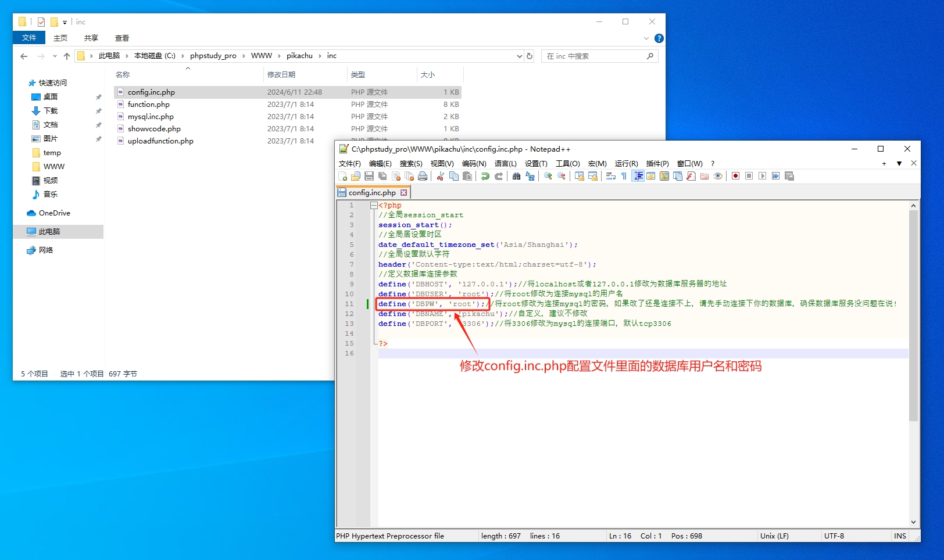Click the UTF-8 encoding in the status bar
Screen dimensions: 944x560
834,536
